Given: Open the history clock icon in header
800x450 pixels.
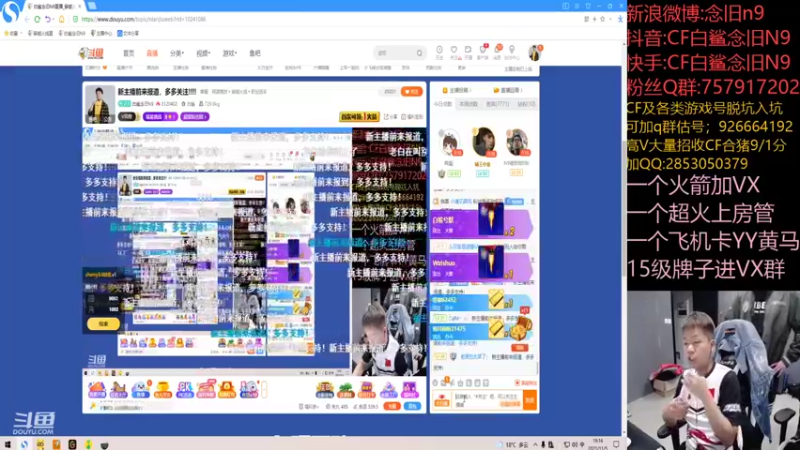Looking at the screenshot, I should click(x=439, y=50).
